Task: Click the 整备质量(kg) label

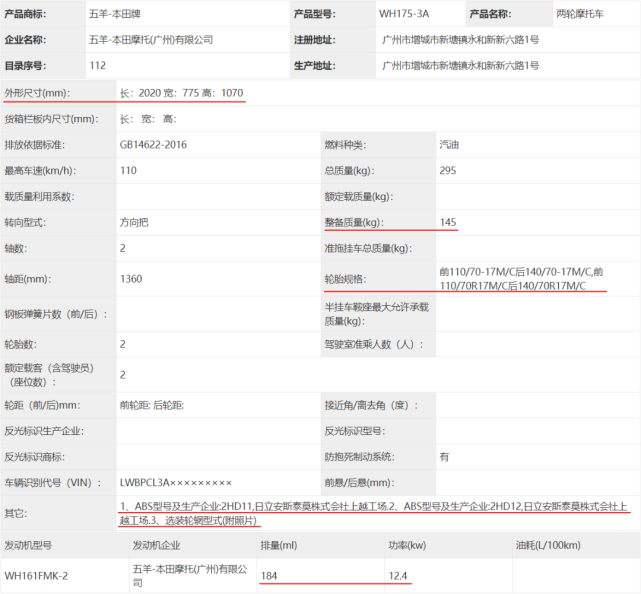Action: pyautogui.click(x=354, y=222)
